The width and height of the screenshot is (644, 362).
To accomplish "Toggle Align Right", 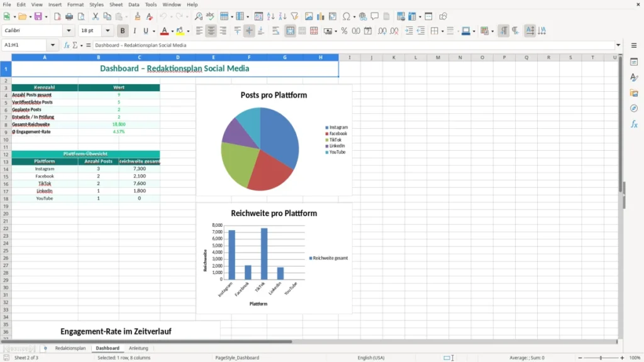I will tap(223, 31).
